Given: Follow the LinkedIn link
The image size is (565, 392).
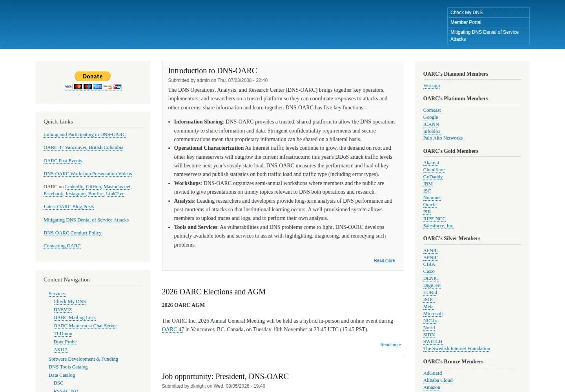Looking at the screenshot, I should point(74,187).
